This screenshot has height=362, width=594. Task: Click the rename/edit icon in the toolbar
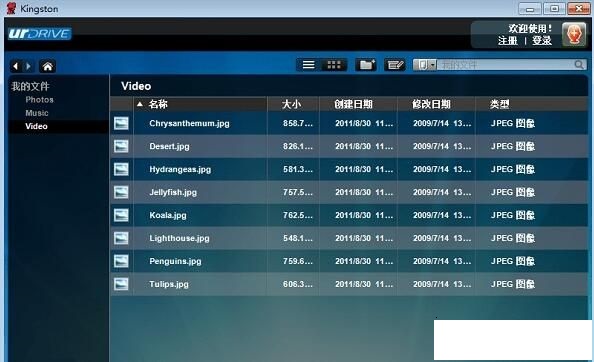395,65
